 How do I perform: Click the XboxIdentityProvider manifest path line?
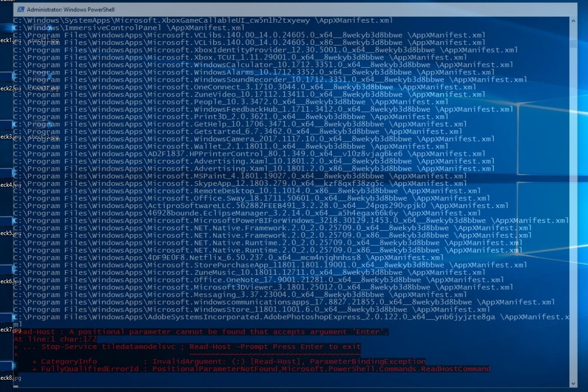[x=265, y=50]
